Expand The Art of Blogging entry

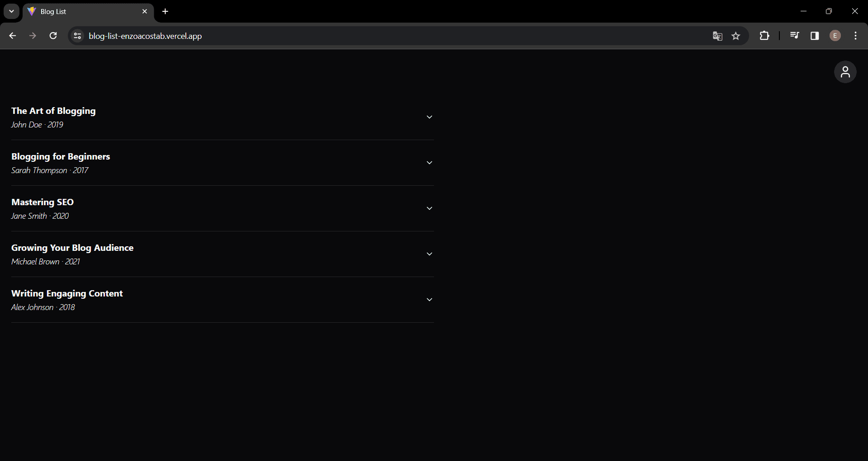(429, 117)
